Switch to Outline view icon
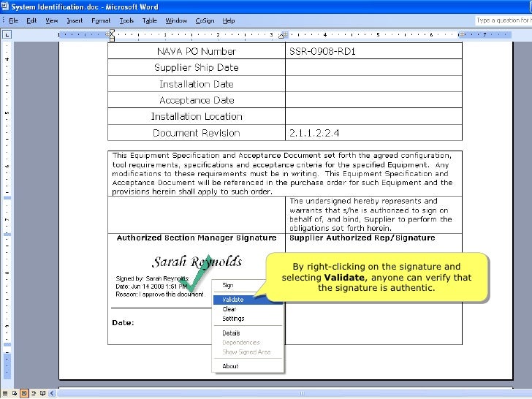 click(x=34, y=393)
